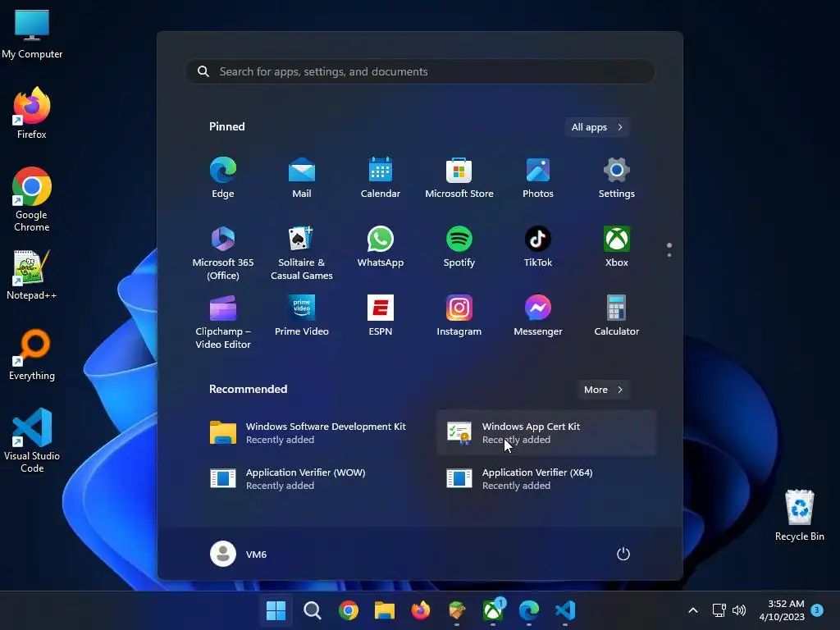The height and width of the screenshot is (630, 840).
Task: Open volume control in system tray
Action: pyautogui.click(x=739, y=610)
